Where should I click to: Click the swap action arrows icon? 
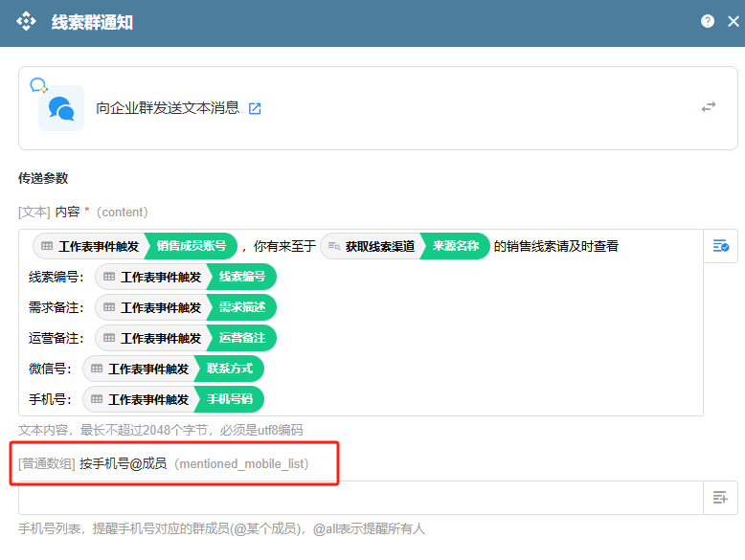[709, 107]
